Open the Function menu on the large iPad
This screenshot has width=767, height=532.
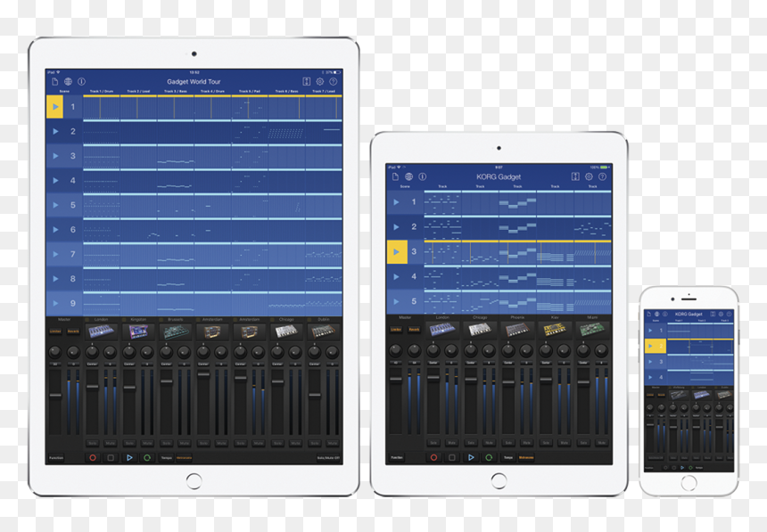coord(56,458)
